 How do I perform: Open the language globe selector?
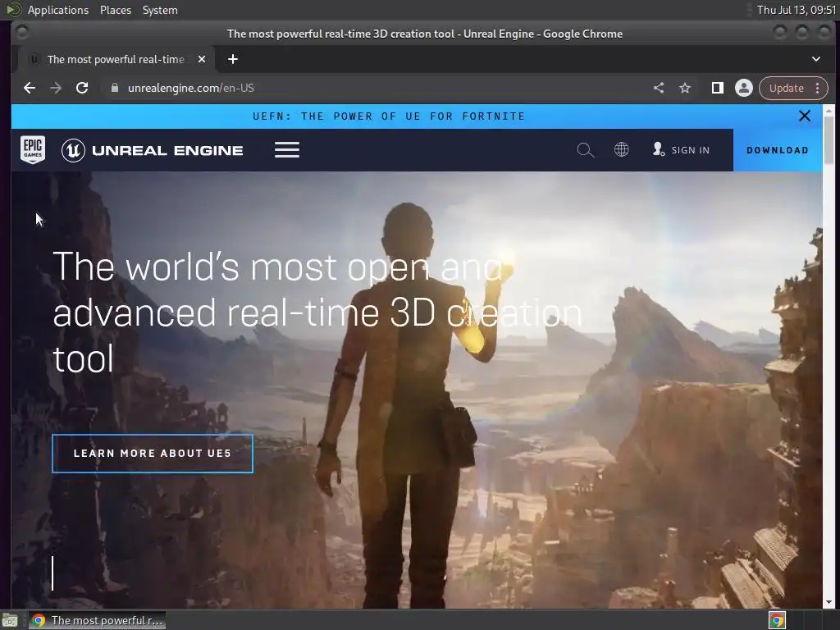pyautogui.click(x=622, y=149)
